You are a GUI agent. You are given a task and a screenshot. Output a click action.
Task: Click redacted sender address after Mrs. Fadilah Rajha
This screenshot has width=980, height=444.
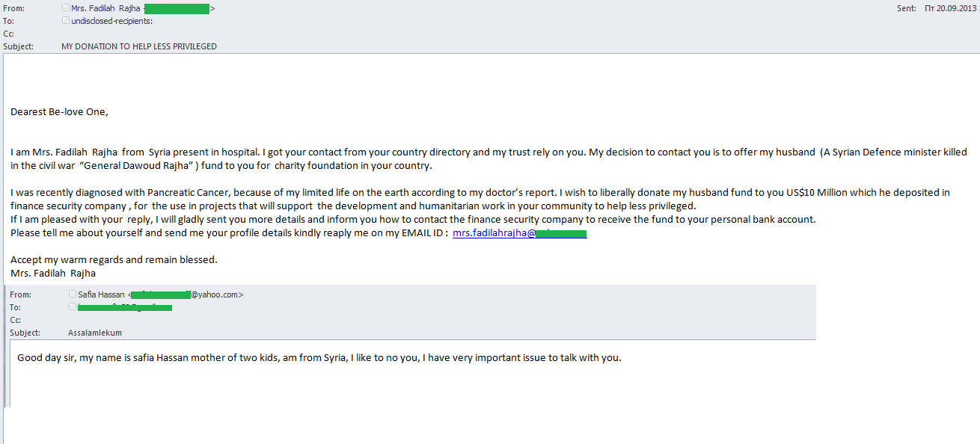tap(177, 8)
